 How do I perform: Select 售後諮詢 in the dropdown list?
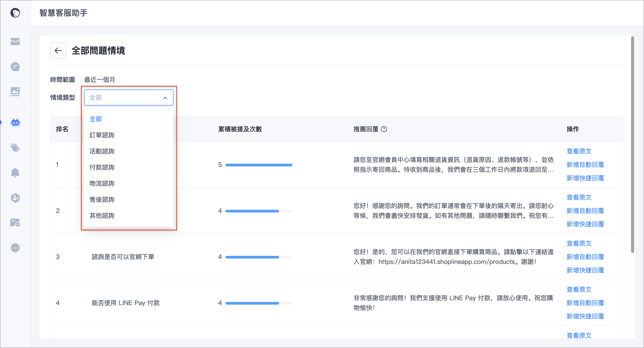pyautogui.click(x=129, y=199)
